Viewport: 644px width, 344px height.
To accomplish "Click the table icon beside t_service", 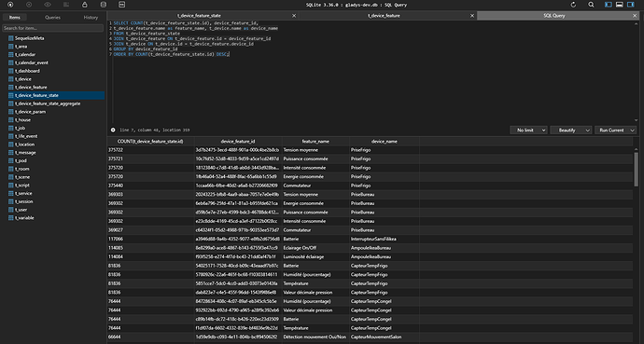I will (11, 194).
